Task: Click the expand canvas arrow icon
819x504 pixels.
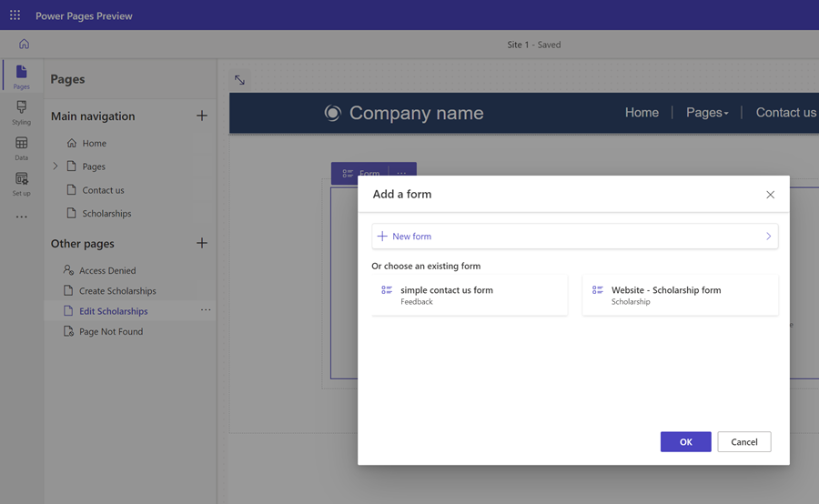Action: pos(239,80)
